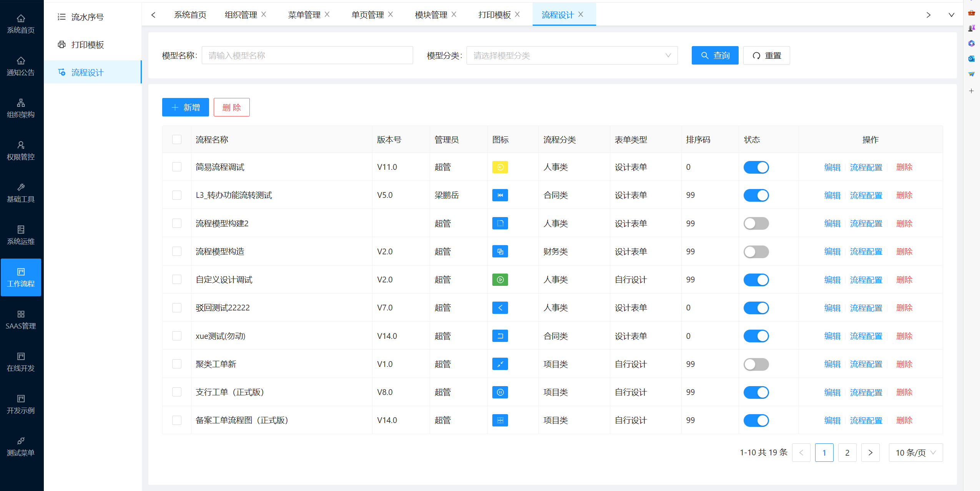This screenshot has height=491, width=980.
Task: Click the 新增 add button
Action: coord(185,107)
